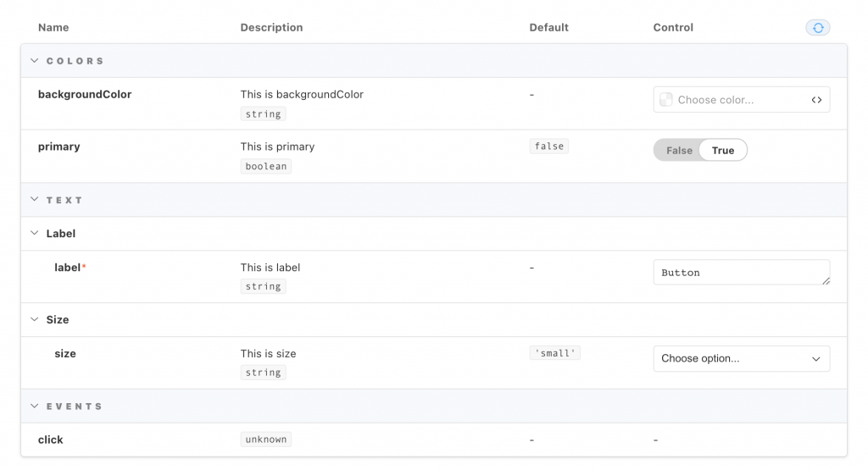Click the 'small' default value badge

[555, 353]
